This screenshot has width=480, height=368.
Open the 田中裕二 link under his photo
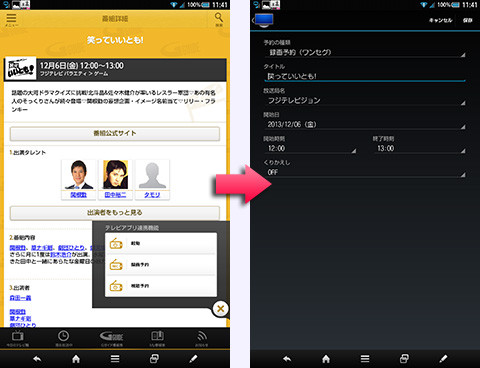click(115, 195)
